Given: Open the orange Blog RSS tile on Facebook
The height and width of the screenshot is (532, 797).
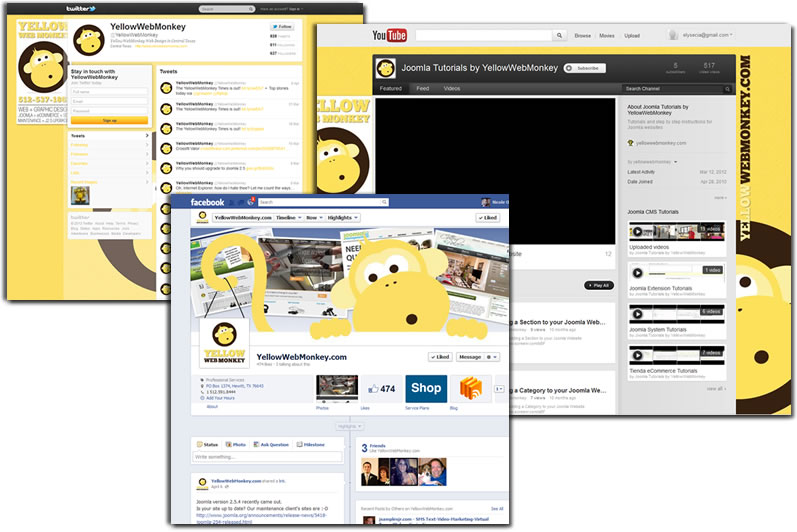Looking at the screenshot, I should coord(471,389).
